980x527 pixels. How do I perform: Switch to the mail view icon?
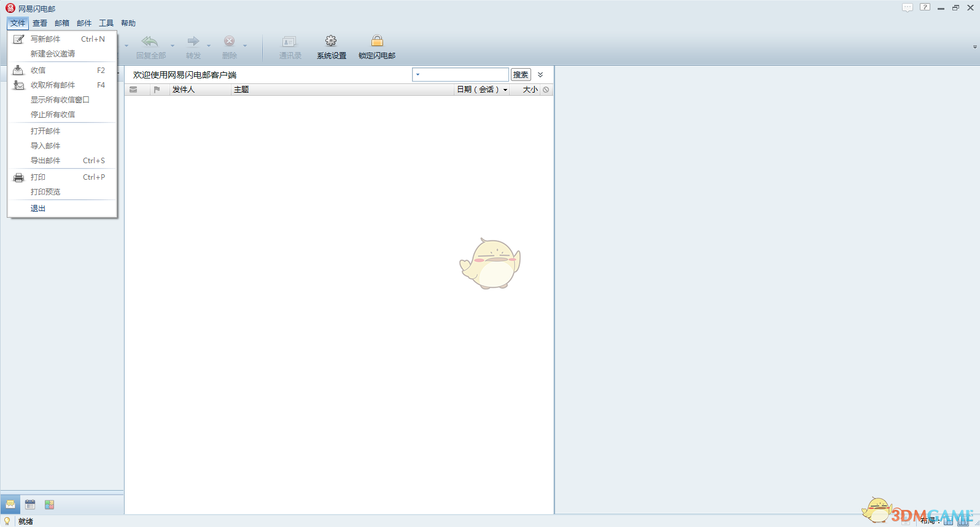pyautogui.click(x=10, y=504)
